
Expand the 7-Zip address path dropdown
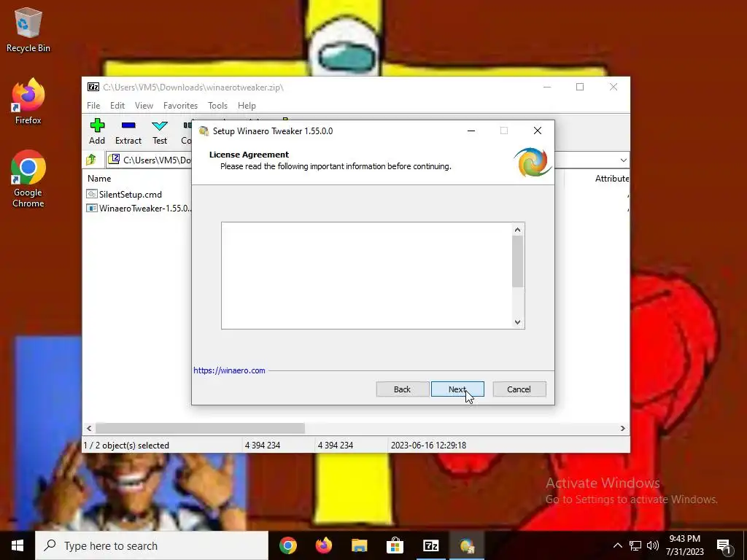pyautogui.click(x=623, y=160)
